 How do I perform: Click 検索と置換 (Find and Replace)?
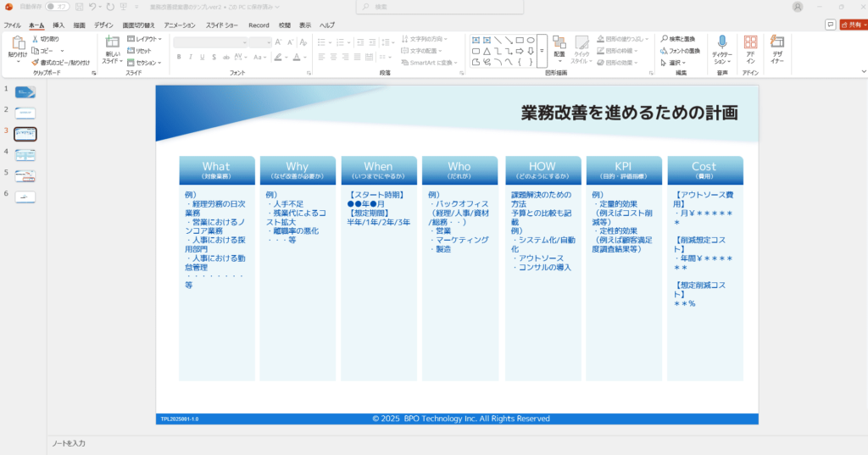pyautogui.click(x=678, y=39)
